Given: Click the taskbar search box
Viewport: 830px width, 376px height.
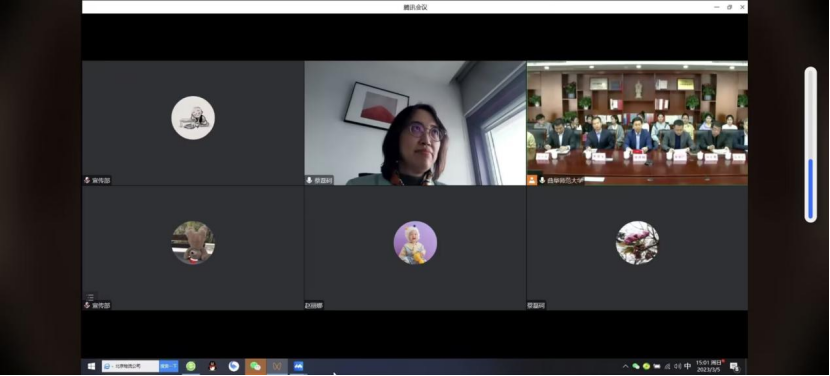Looking at the screenshot, I should click(130, 366).
